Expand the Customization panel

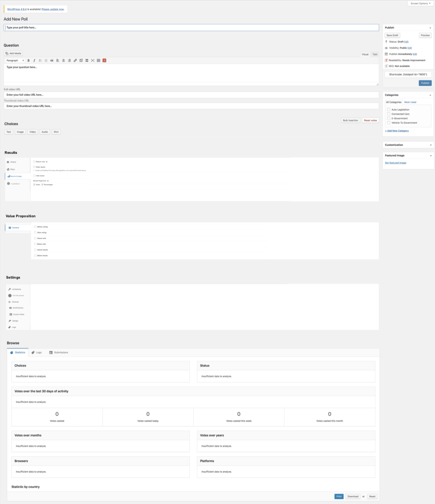point(431,145)
